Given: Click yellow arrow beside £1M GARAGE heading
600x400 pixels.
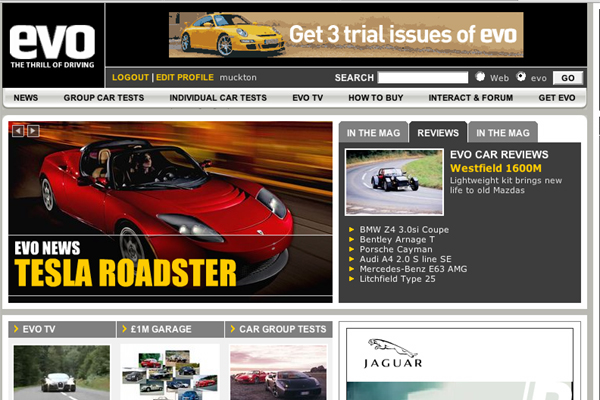Looking at the screenshot, I should point(124,329).
